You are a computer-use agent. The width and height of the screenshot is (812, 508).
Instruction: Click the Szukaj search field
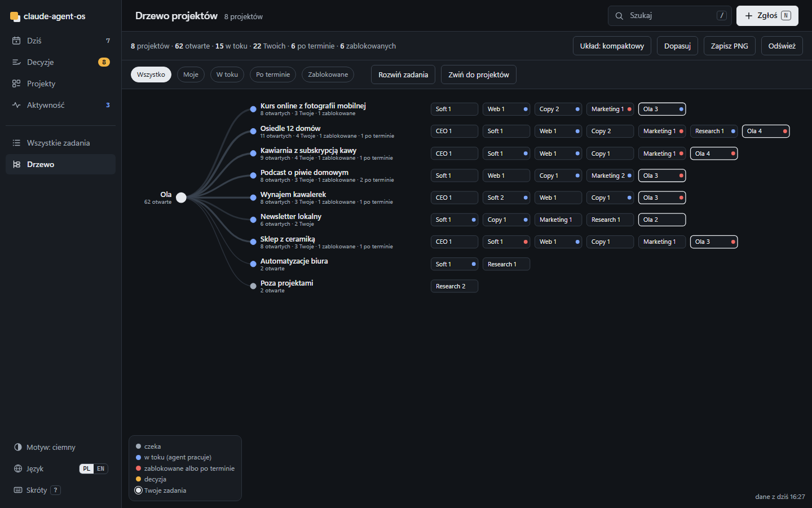pyautogui.click(x=670, y=16)
